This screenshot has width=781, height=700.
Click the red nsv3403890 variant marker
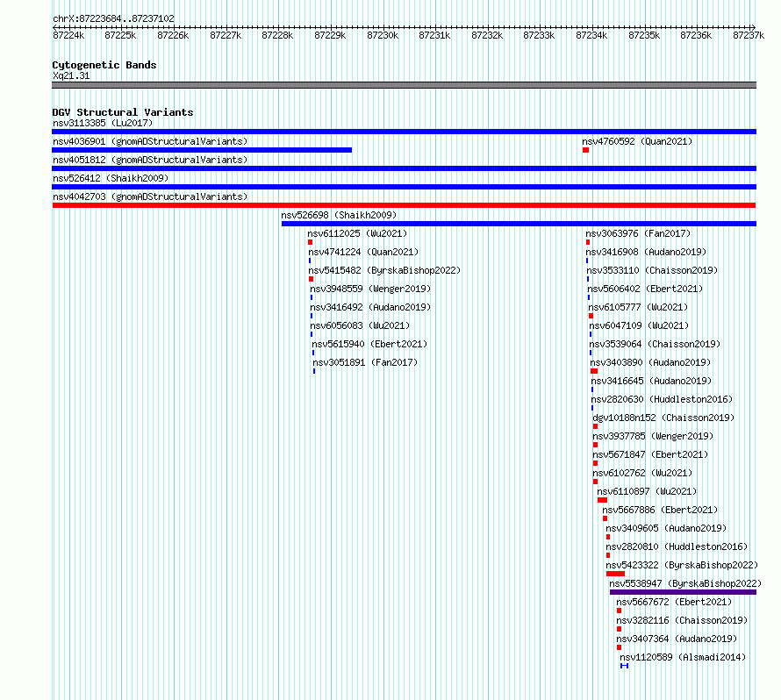(x=594, y=371)
